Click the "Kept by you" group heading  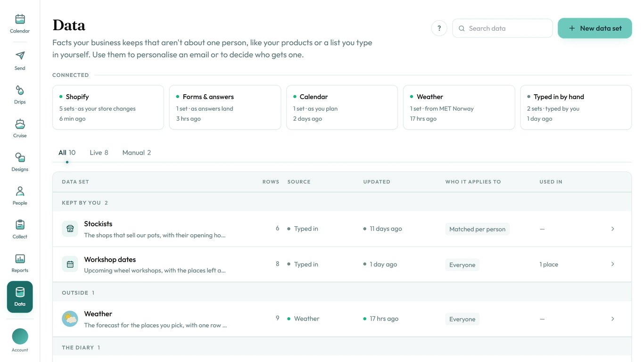pyautogui.click(x=85, y=203)
